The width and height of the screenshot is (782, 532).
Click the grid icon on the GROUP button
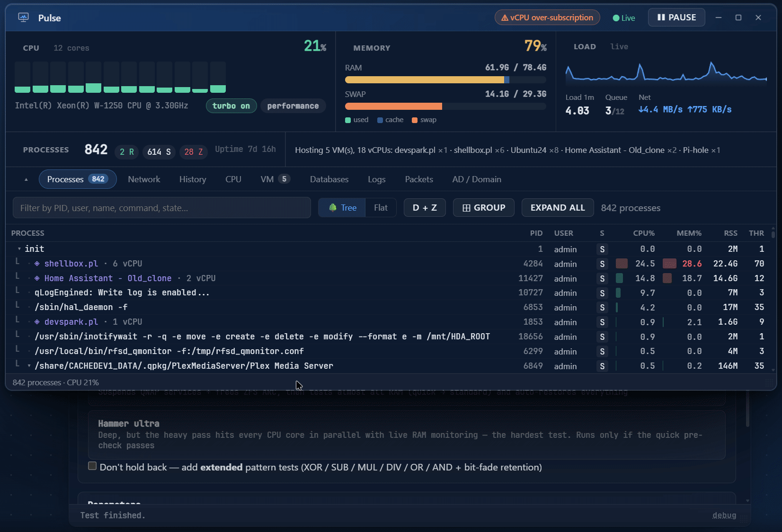click(466, 208)
